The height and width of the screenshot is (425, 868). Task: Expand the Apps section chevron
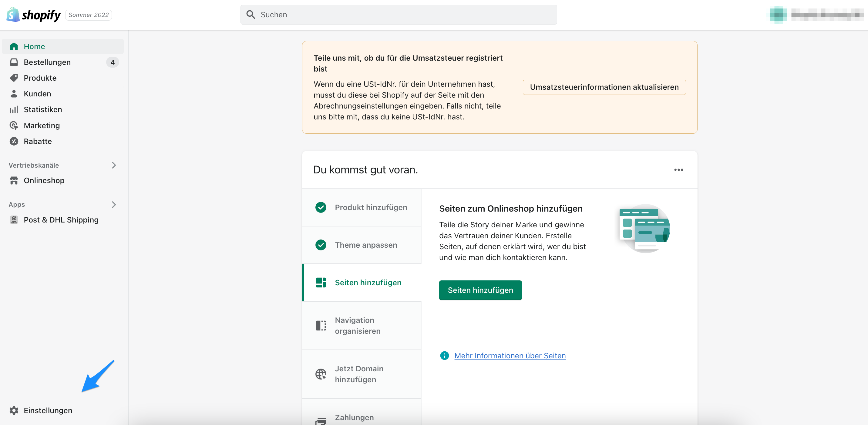(x=114, y=204)
